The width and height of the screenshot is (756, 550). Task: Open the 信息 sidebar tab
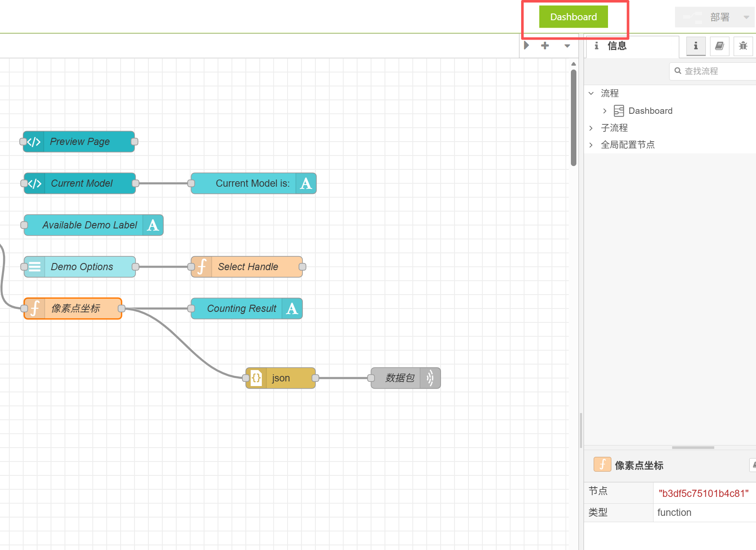(x=616, y=46)
